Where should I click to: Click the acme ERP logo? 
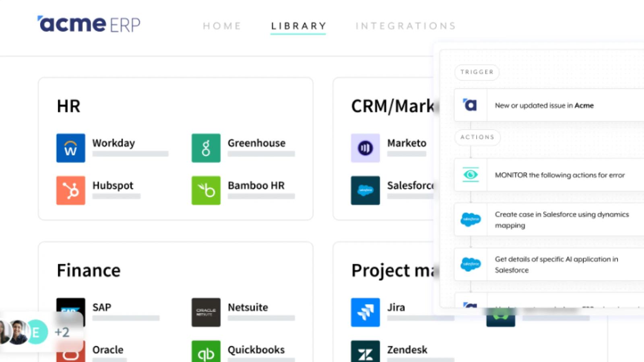89,24
